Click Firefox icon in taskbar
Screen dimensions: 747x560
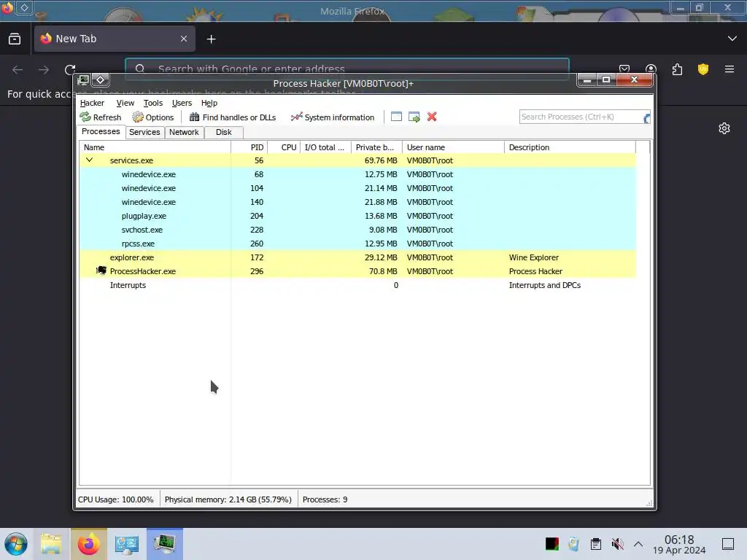pos(88,544)
